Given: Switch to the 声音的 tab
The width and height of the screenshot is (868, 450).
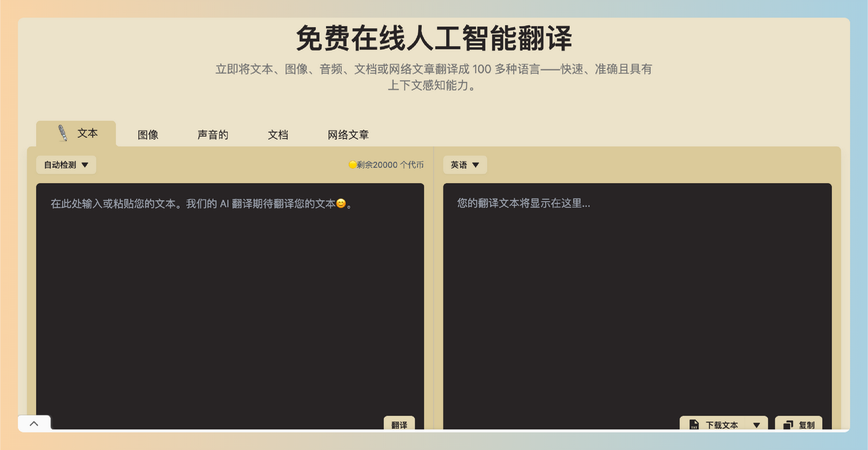Looking at the screenshot, I should coord(212,135).
